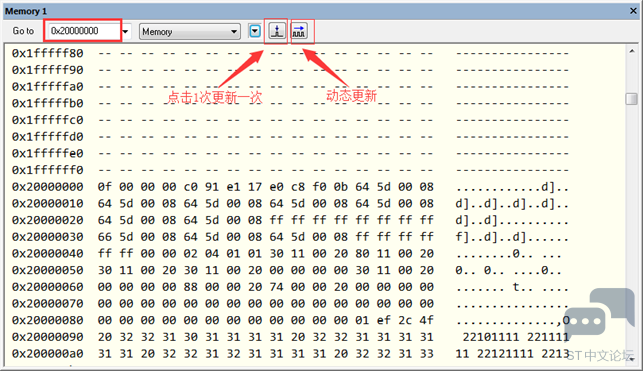Select memory row address 0x20000090

click(x=48, y=337)
